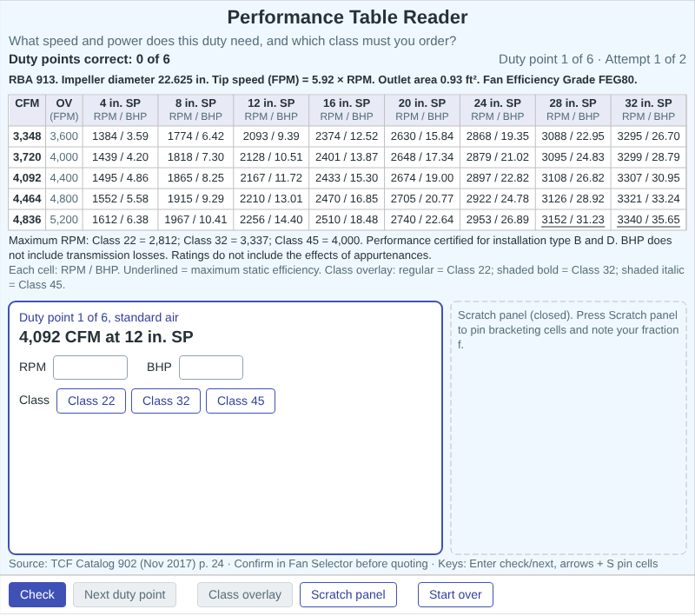Select cell 2868 / 19.35
Screen dimensions: 695x616
click(x=497, y=136)
